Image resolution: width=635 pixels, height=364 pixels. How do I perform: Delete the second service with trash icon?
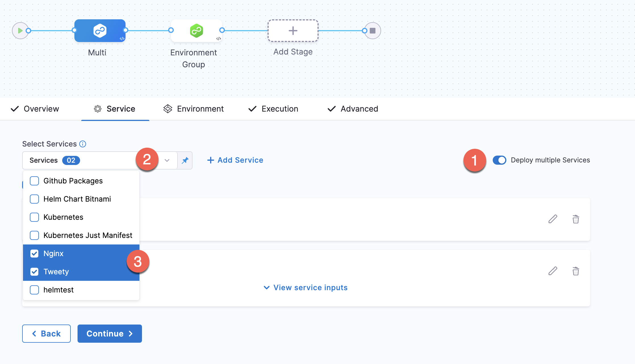point(576,271)
